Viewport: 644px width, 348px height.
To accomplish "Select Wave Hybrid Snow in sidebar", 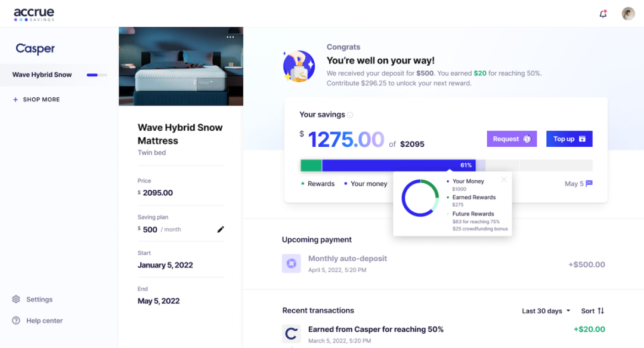I will click(x=42, y=75).
